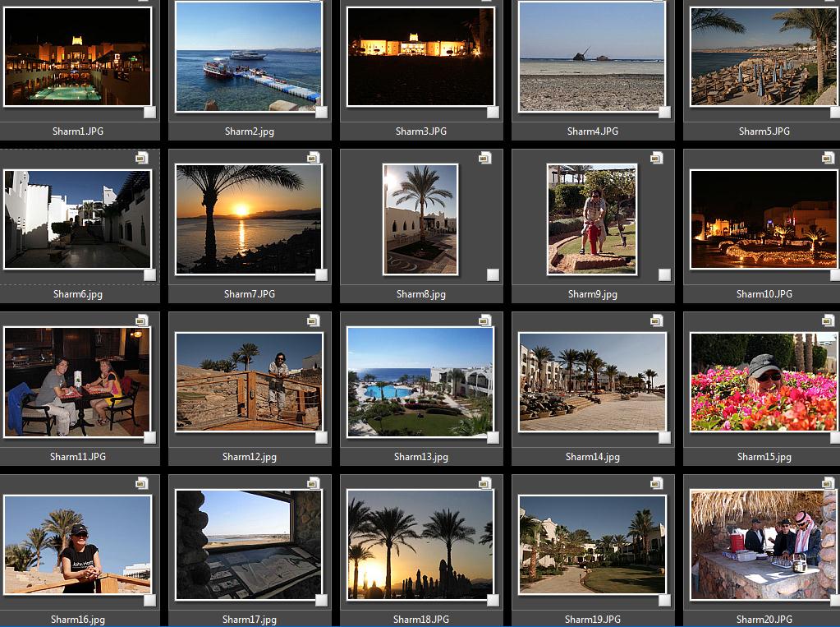Screen dimensions: 840x627
Task: Tick the checkbox on the Sharm7.JPG thumbnail
Action: pos(321,275)
